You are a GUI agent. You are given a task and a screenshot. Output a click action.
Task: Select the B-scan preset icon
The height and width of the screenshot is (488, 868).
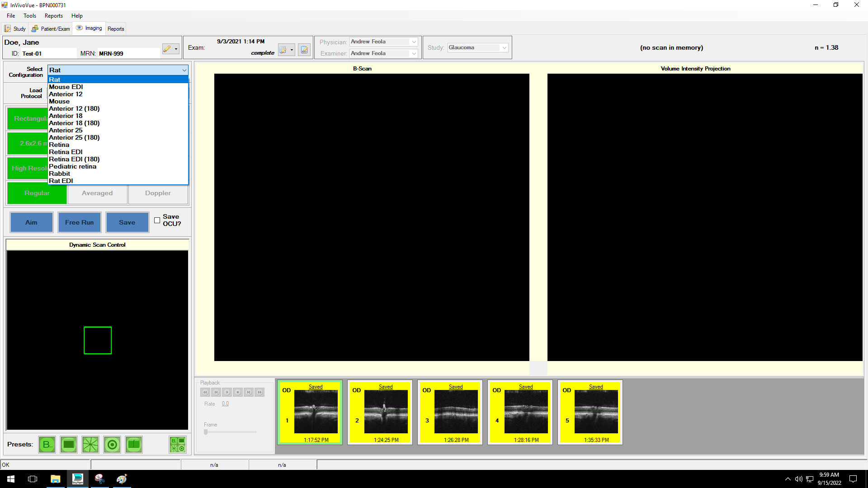[x=47, y=445]
